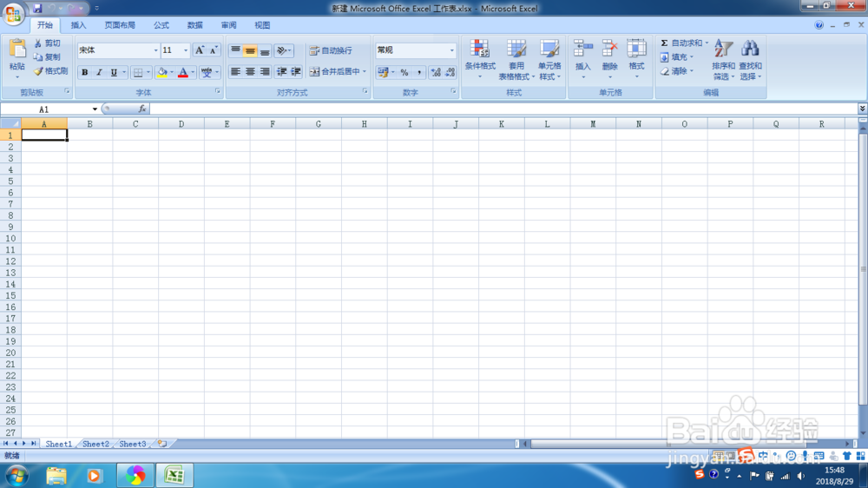Expand the formula bar chevron
868x488 pixels.
click(x=863, y=109)
